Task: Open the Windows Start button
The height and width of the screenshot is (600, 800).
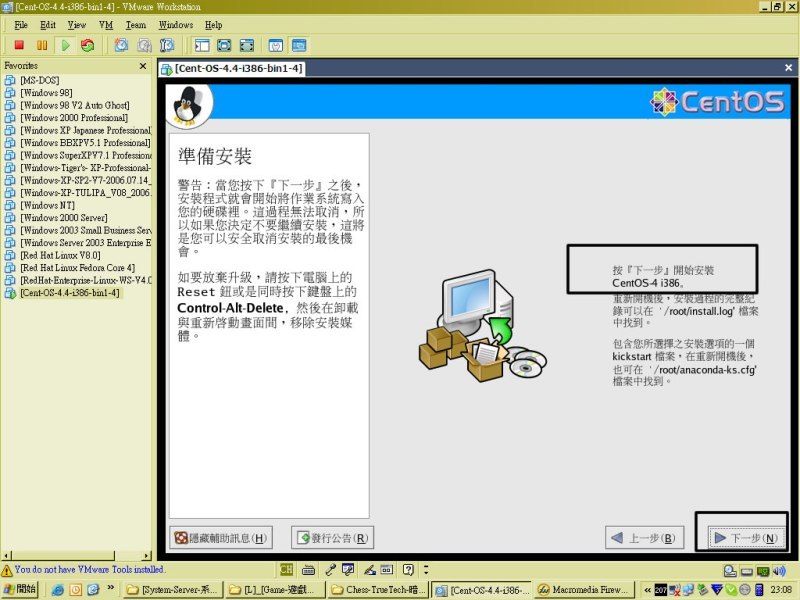Action: tap(20, 589)
